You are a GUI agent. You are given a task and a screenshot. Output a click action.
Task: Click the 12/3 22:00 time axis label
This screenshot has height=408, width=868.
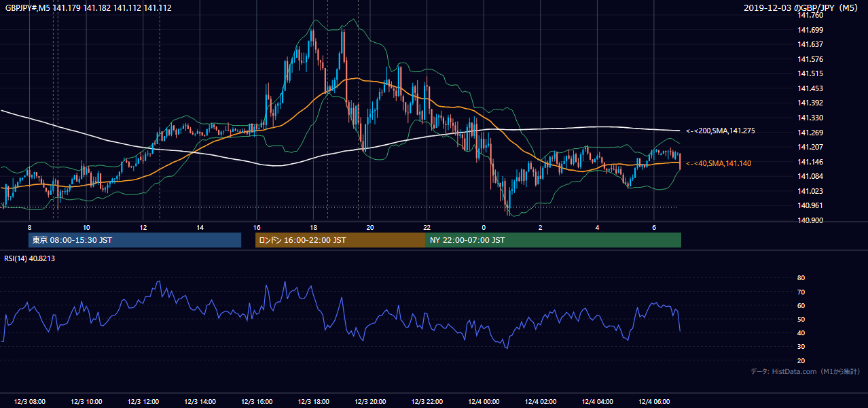coord(427,402)
